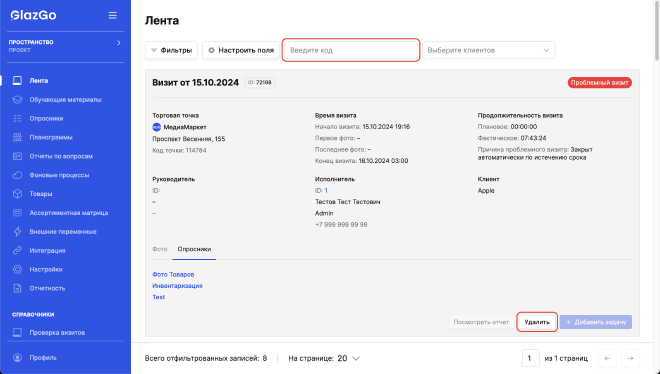Click the Лента sidebar icon
The height and width of the screenshot is (374, 660).
click(17, 80)
